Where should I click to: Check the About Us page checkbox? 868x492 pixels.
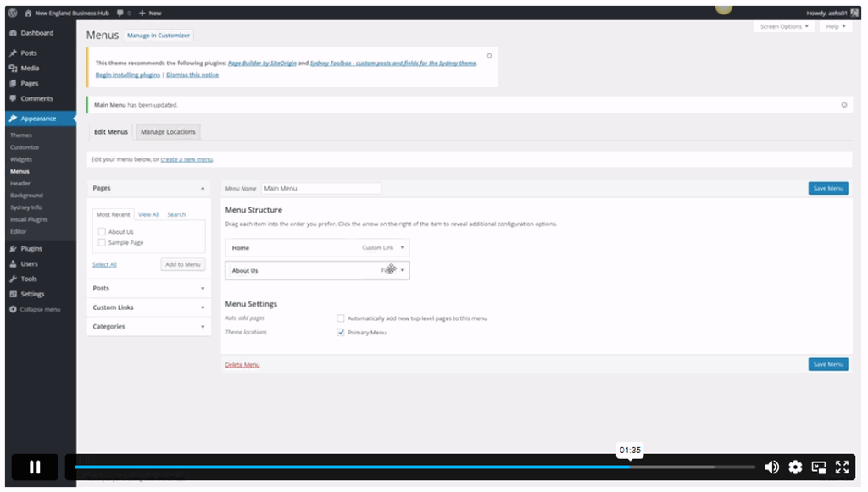point(102,232)
